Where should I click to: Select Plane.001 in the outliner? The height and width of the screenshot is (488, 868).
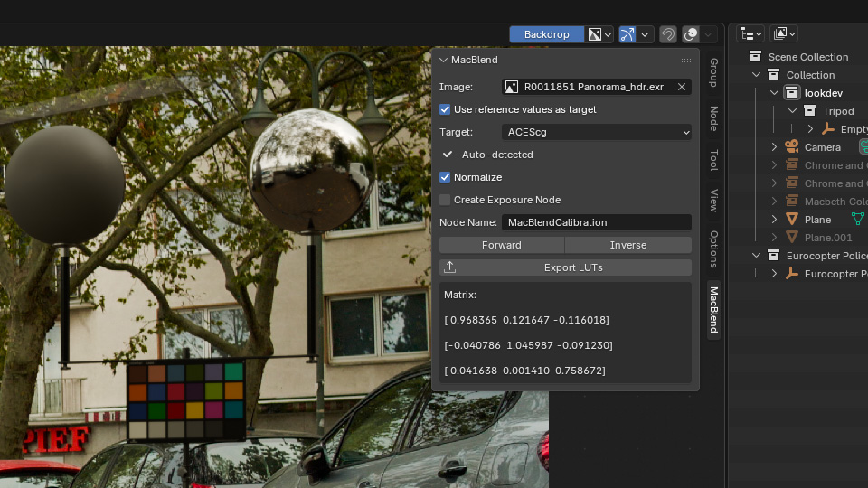(x=828, y=238)
